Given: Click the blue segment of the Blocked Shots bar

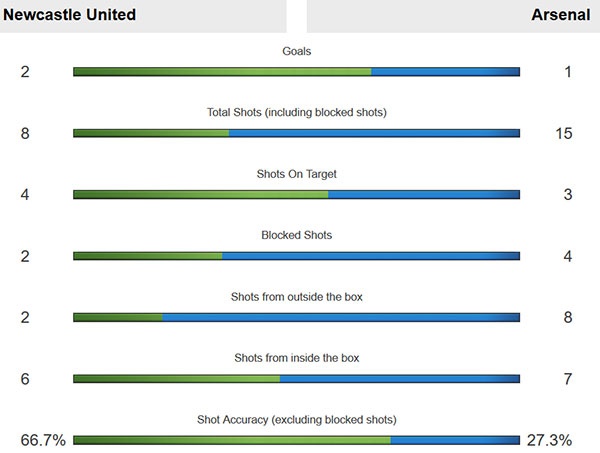Looking at the screenshot, I should (x=370, y=256).
